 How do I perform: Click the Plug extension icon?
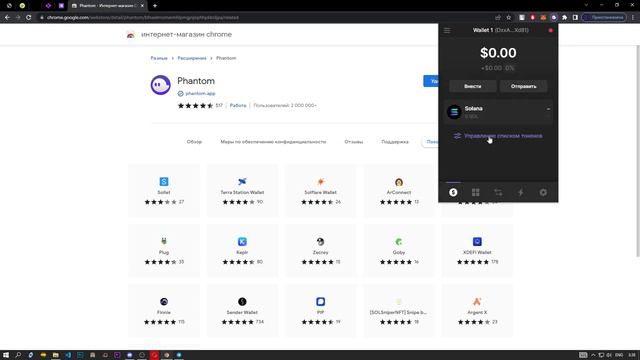[x=164, y=241]
